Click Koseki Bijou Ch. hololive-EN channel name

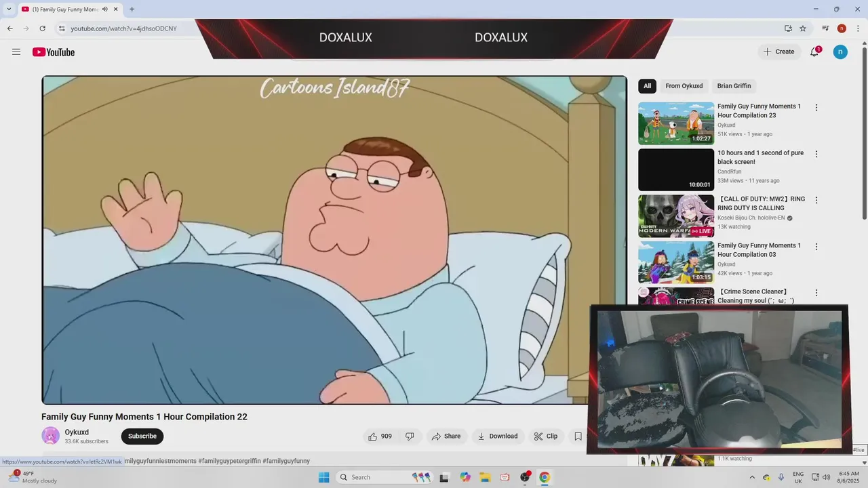click(x=751, y=218)
